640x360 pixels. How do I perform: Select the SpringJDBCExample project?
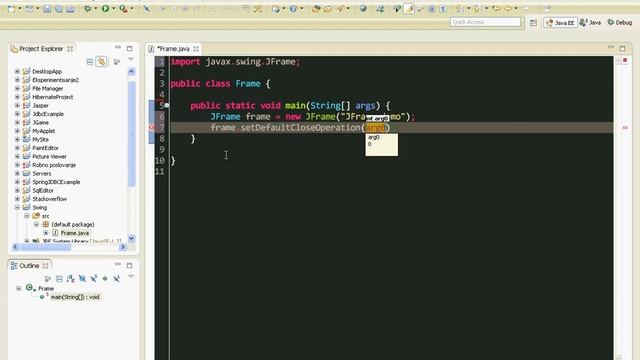[56, 182]
